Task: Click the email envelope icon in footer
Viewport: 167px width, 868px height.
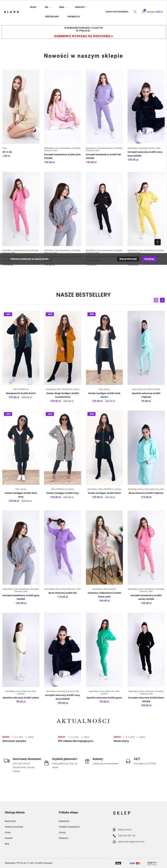Action: pos(114,842)
